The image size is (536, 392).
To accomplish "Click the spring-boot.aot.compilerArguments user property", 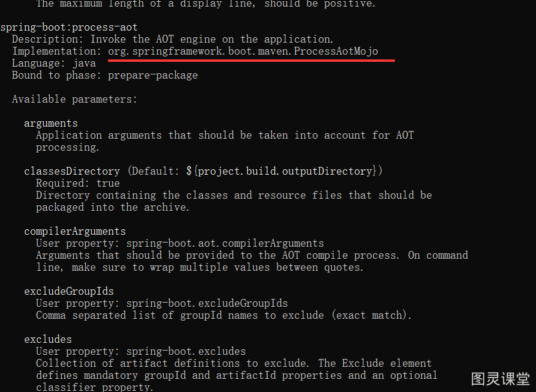I will (x=225, y=243).
